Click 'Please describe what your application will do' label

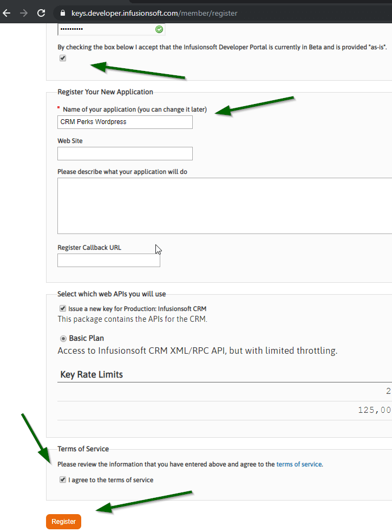(122, 172)
